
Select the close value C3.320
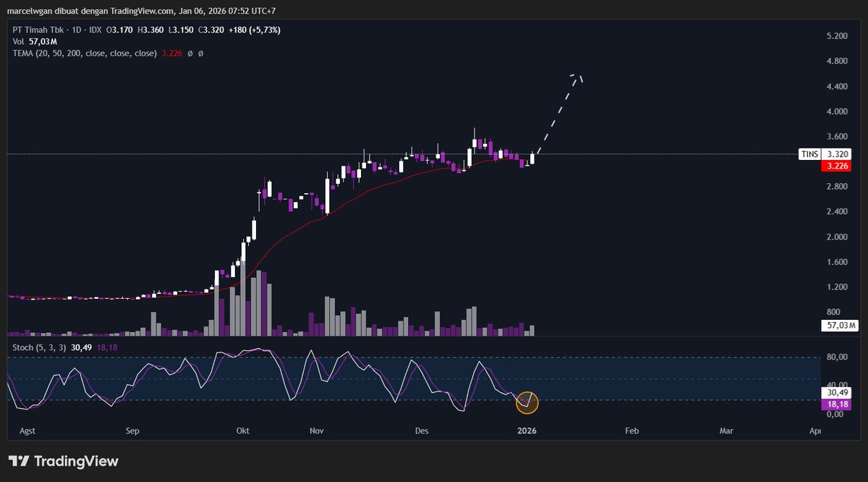coord(212,30)
